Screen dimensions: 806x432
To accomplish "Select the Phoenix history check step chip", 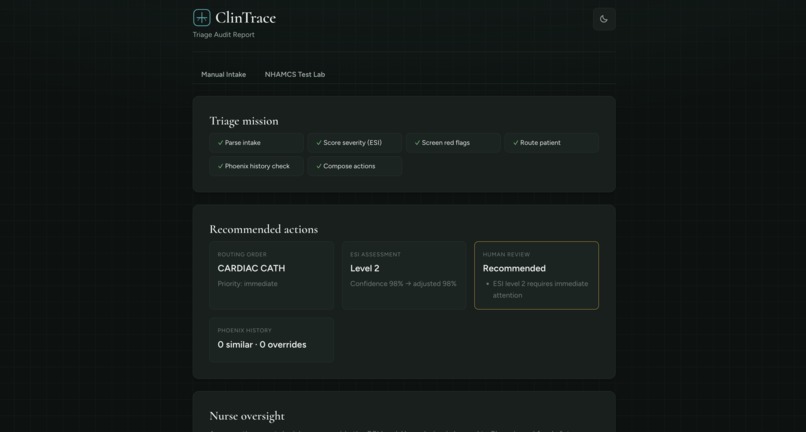I will pos(257,166).
